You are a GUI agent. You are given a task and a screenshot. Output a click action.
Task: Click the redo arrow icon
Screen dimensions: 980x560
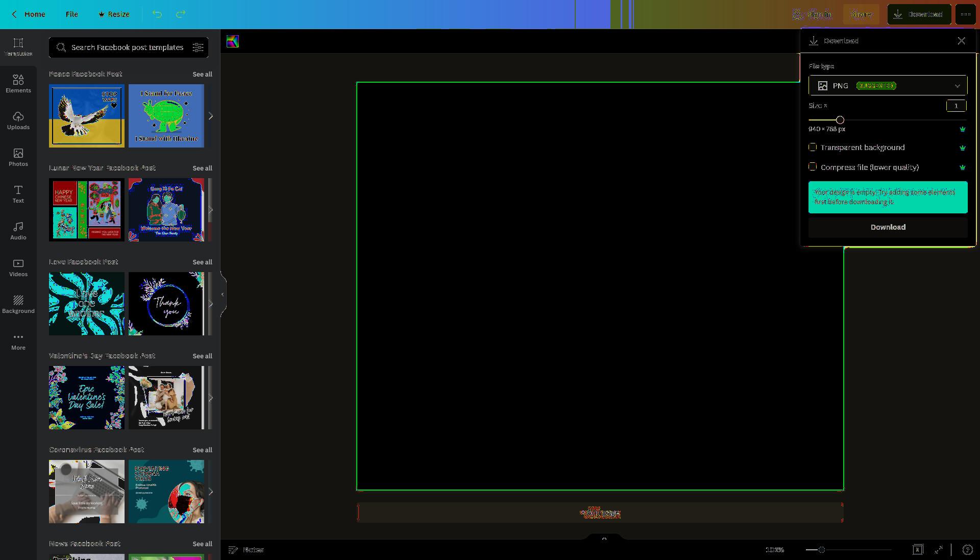(x=181, y=14)
